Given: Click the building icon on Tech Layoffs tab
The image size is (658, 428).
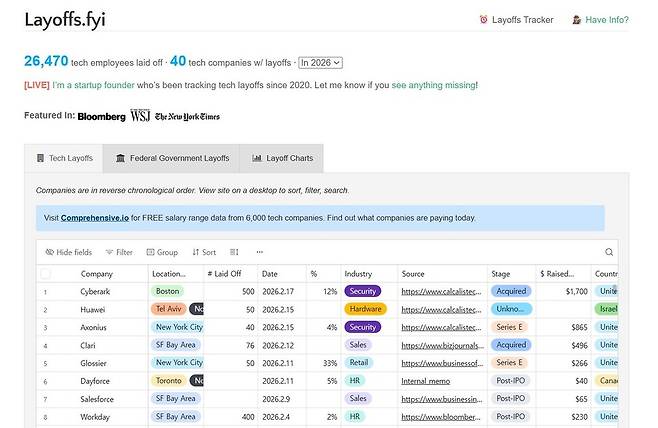Looking at the screenshot, I should click(40, 158).
